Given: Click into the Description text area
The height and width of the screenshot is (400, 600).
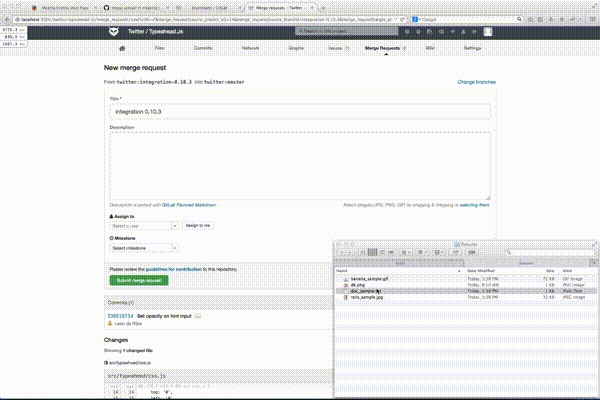Looking at the screenshot, I should click(x=299, y=165).
